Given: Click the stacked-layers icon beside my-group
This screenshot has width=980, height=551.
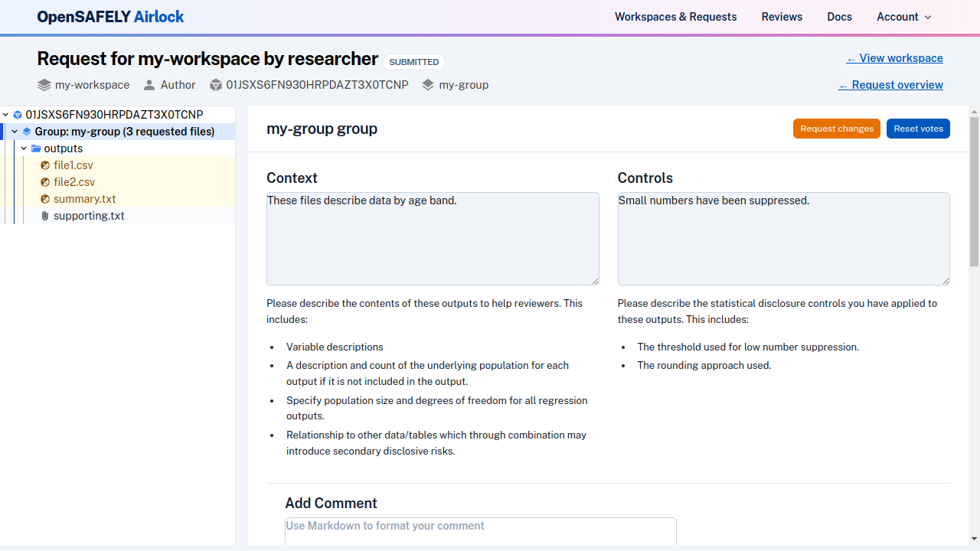Looking at the screenshot, I should pos(27,132).
